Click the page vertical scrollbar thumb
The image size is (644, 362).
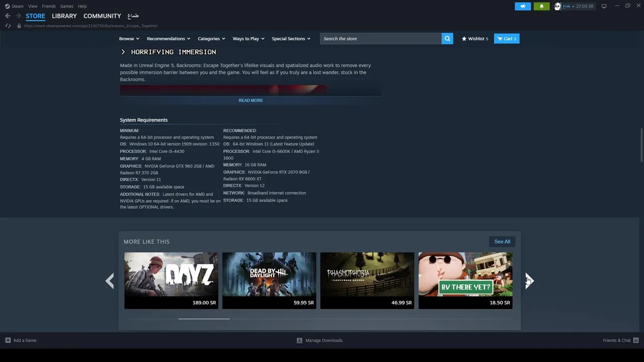pos(641,145)
